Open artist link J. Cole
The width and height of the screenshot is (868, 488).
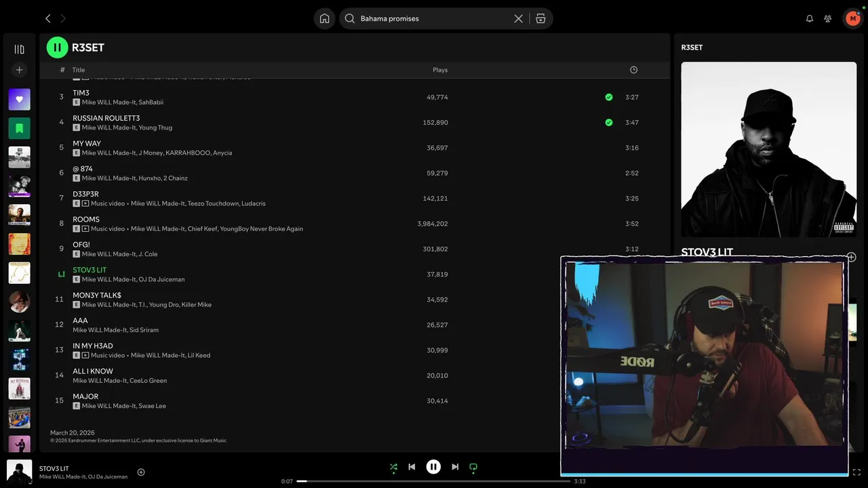(148, 254)
